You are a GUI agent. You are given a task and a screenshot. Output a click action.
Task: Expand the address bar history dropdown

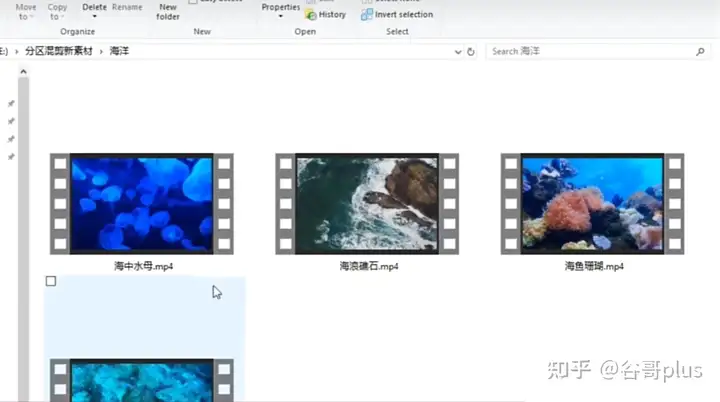point(458,52)
